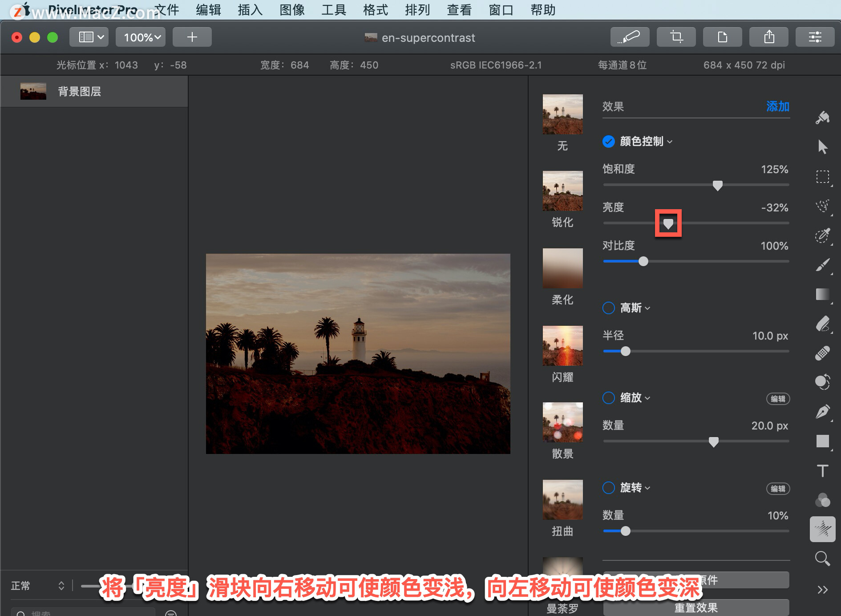Open the Share button in toolbar
Viewport: 841px width, 616px height.
pos(769,37)
